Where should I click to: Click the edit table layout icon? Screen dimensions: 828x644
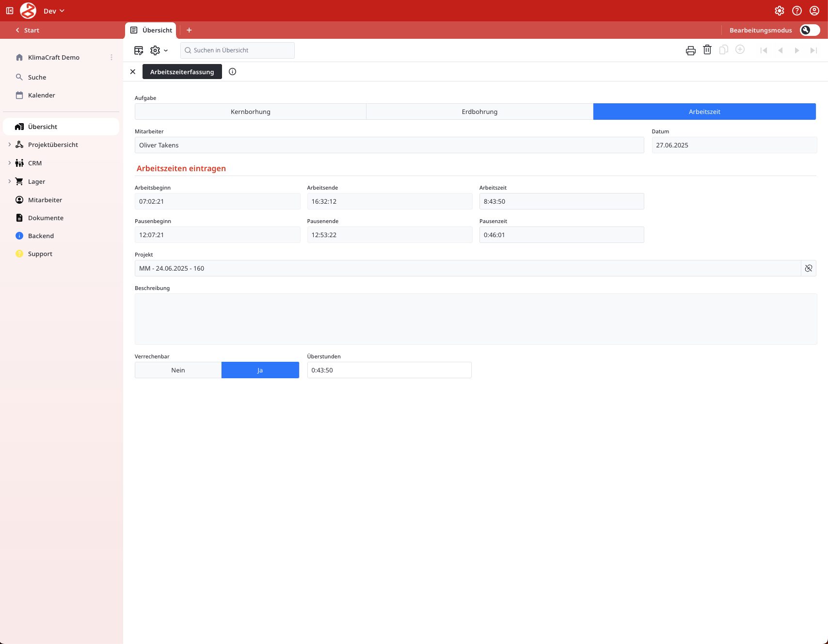click(139, 50)
